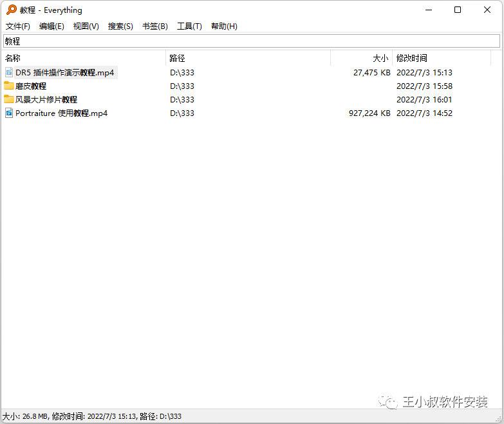
Task: Open the 编辑(E) menu
Action: (51, 26)
